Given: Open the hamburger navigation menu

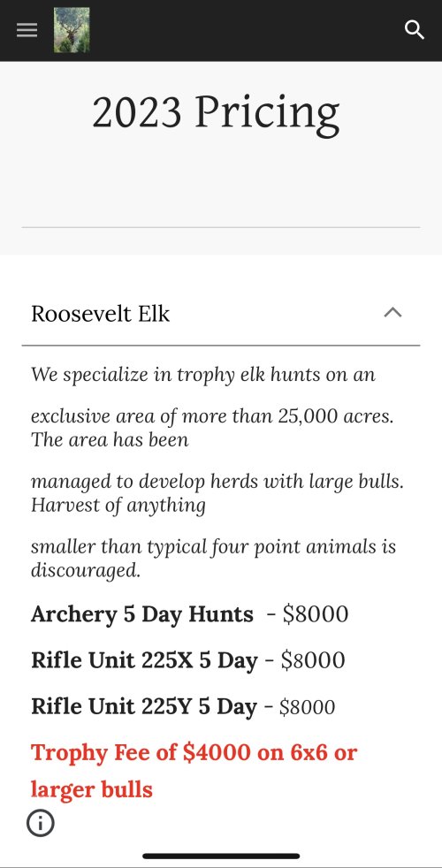Looking at the screenshot, I should tap(27, 30).
